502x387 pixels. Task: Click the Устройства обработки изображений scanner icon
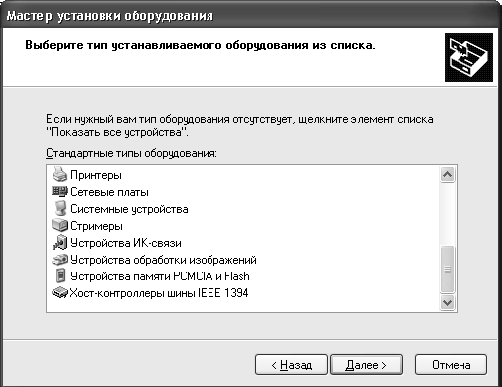point(60,259)
